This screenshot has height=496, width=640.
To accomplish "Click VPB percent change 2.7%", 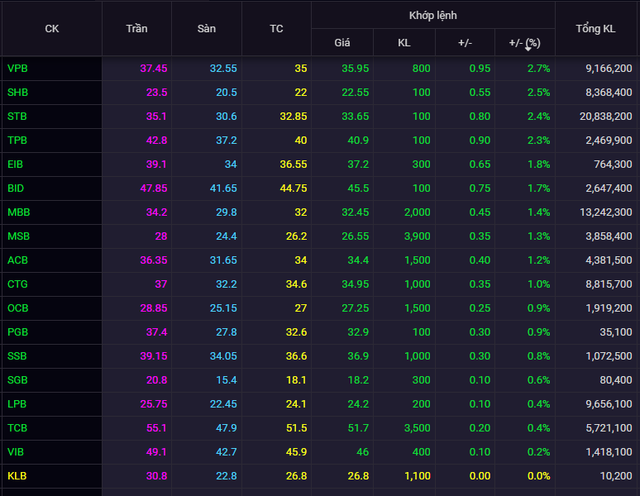I will pos(538,68).
